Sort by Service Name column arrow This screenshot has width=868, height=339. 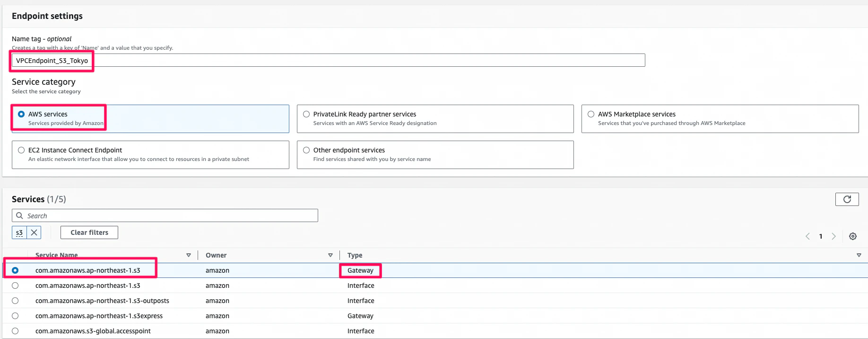[189, 255]
